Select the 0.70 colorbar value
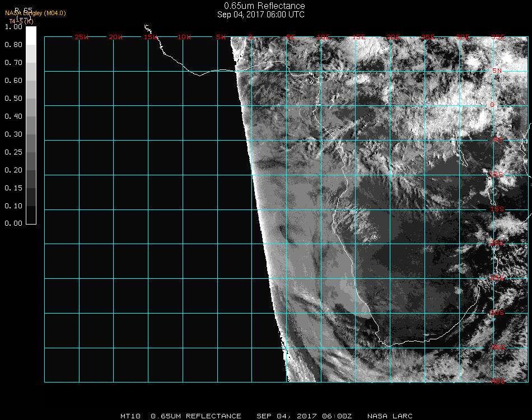The image size is (532, 420). click(x=13, y=63)
